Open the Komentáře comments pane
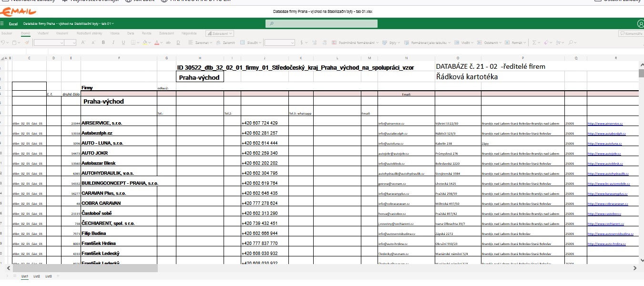 point(630,33)
